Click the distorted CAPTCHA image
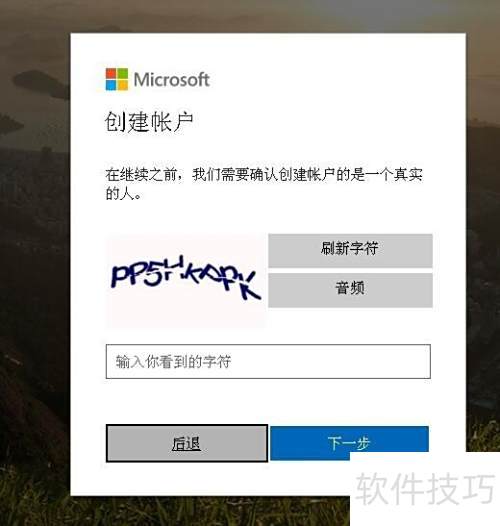The height and width of the screenshot is (526, 500). point(186,280)
